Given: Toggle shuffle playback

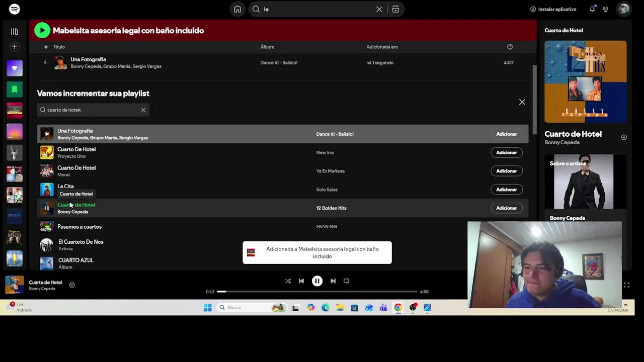Looking at the screenshot, I should (288, 281).
